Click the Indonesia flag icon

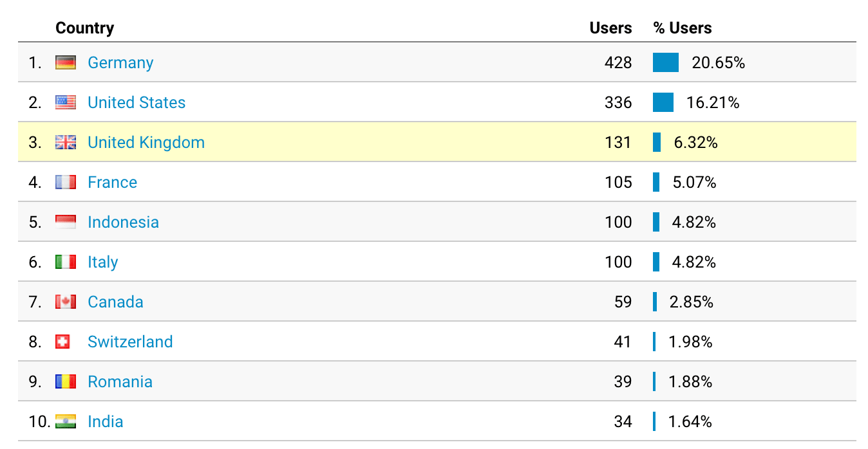coord(66,222)
